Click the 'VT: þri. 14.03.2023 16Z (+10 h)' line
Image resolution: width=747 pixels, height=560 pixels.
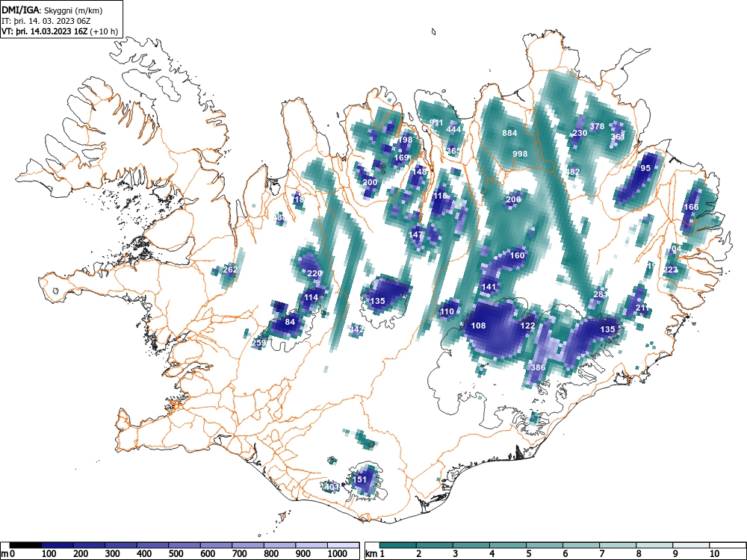(x=60, y=31)
